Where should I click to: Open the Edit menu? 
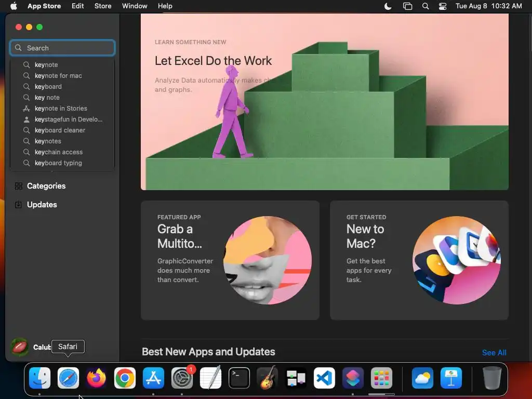pos(78,6)
